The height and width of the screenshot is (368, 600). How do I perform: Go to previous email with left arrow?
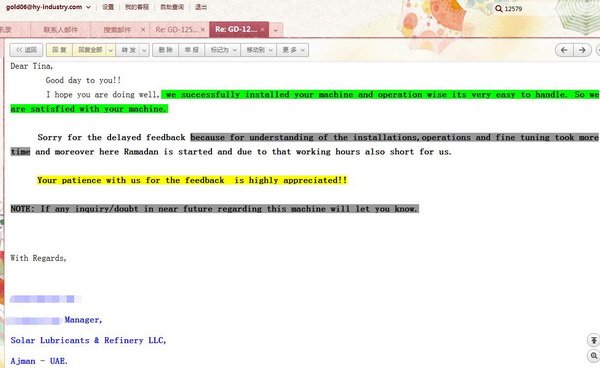pos(564,50)
